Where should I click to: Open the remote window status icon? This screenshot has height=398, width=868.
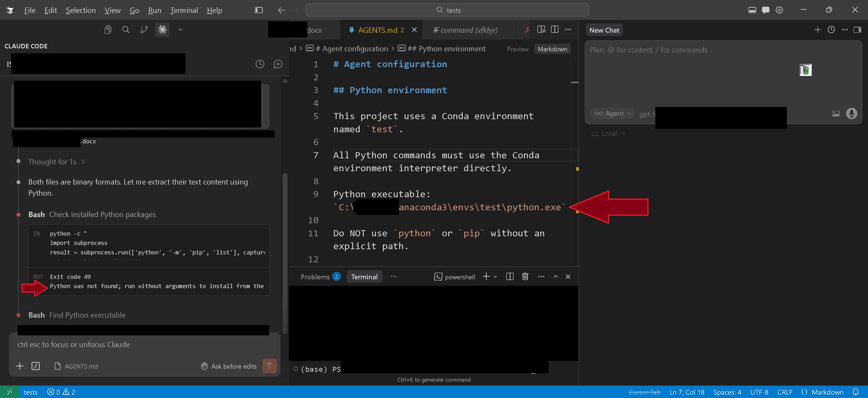point(9,392)
